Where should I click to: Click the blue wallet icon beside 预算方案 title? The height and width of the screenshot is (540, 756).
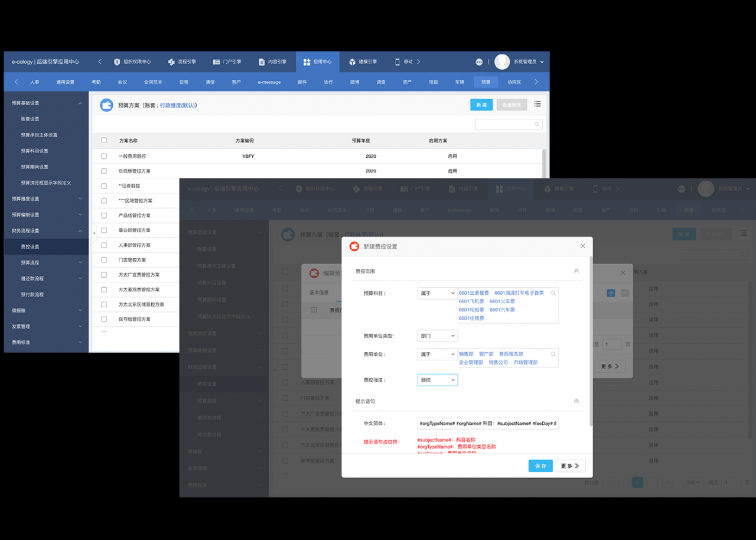pyautogui.click(x=106, y=105)
